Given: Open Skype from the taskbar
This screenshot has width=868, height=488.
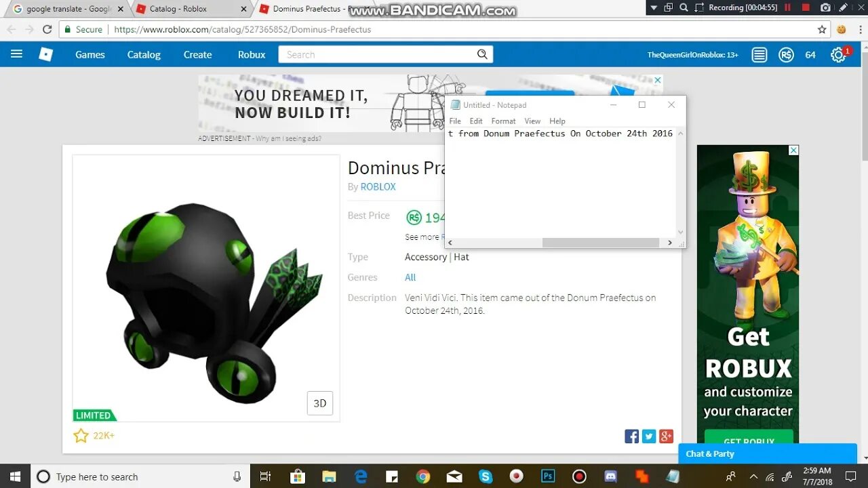Looking at the screenshot, I should pyautogui.click(x=486, y=476).
